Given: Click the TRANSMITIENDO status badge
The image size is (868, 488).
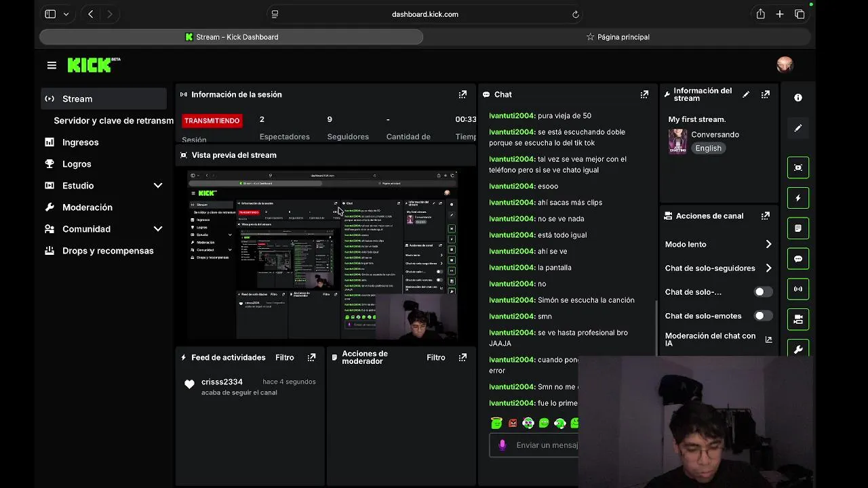Looking at the screenshot, I should tap(212, 121).
